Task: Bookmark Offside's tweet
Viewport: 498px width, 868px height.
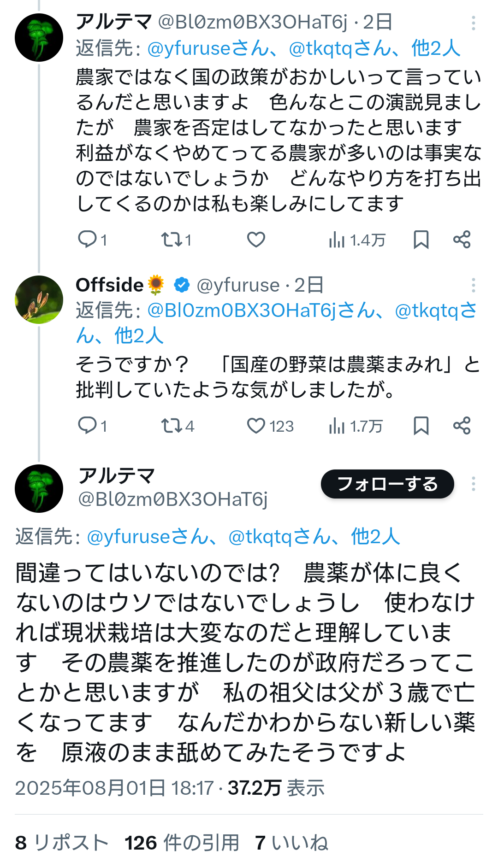Action: pos(421,426)
